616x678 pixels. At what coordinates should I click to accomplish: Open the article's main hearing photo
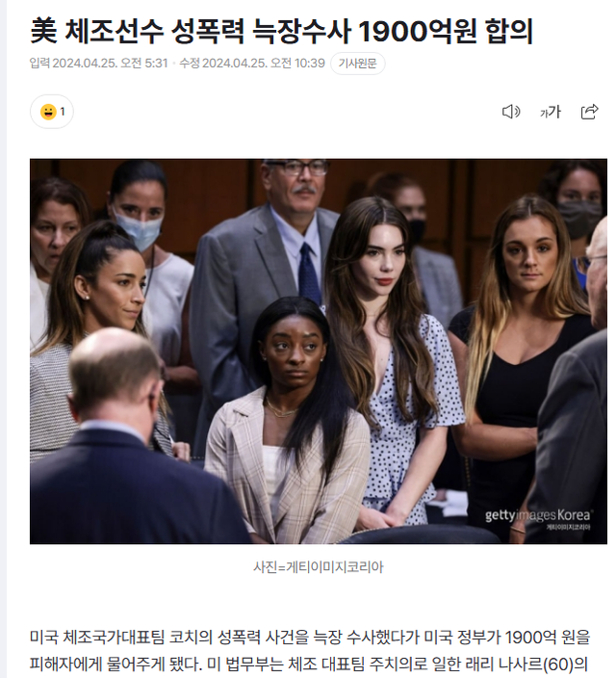point(319,352)
